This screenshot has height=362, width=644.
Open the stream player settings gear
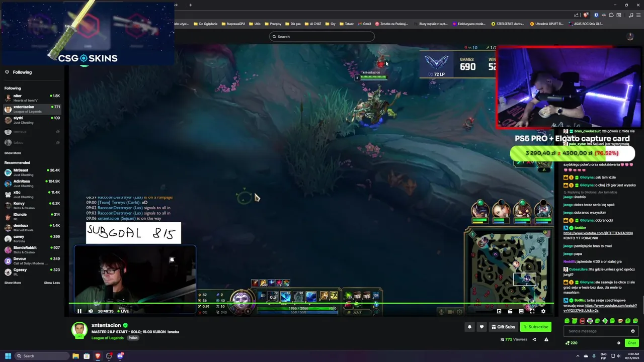pos(543,311)
